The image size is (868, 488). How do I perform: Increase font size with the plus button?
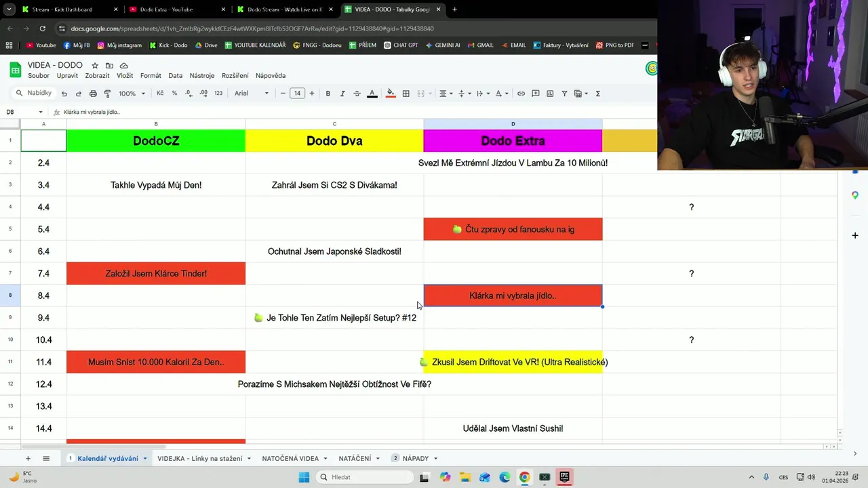(312, 94)
